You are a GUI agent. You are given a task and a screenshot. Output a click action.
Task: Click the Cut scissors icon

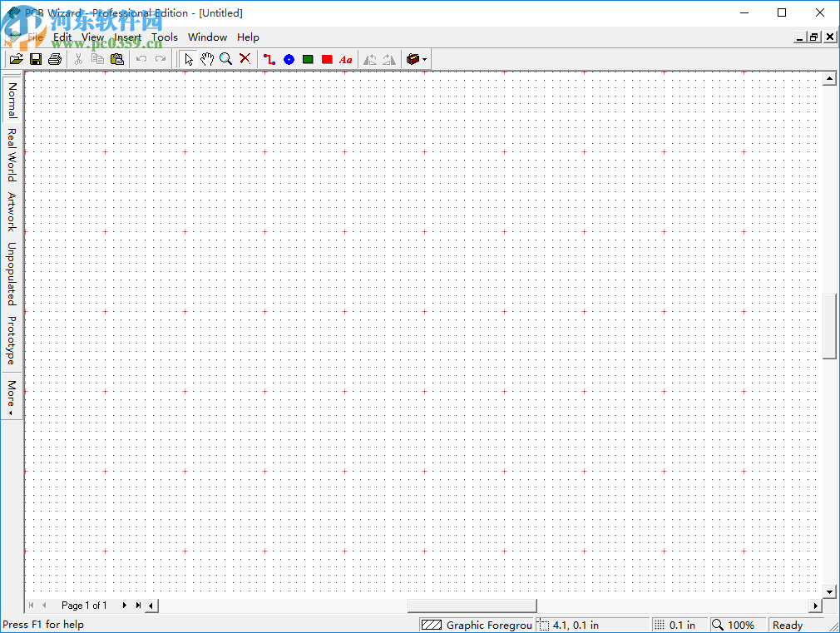[78, 59]
